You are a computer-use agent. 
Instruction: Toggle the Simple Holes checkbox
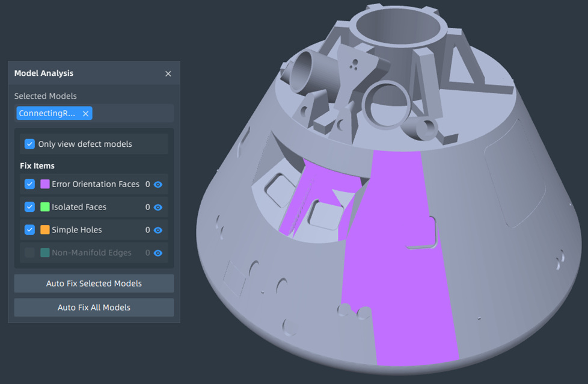(x=29, y=230)
